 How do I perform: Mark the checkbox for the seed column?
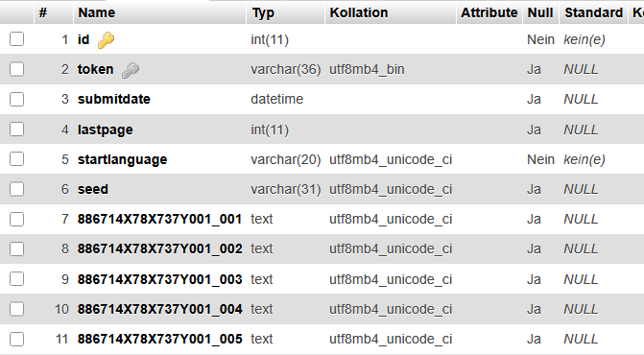[17, 189]
